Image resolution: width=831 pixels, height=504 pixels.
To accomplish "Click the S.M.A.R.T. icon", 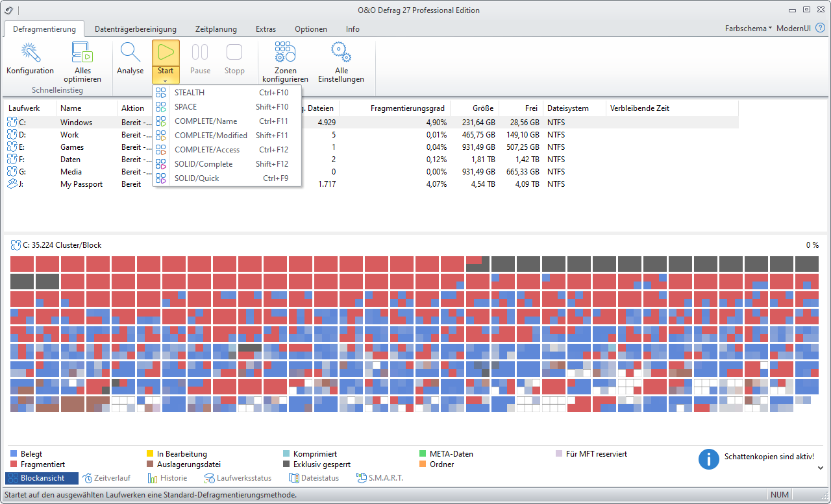I will coord(362,478).
